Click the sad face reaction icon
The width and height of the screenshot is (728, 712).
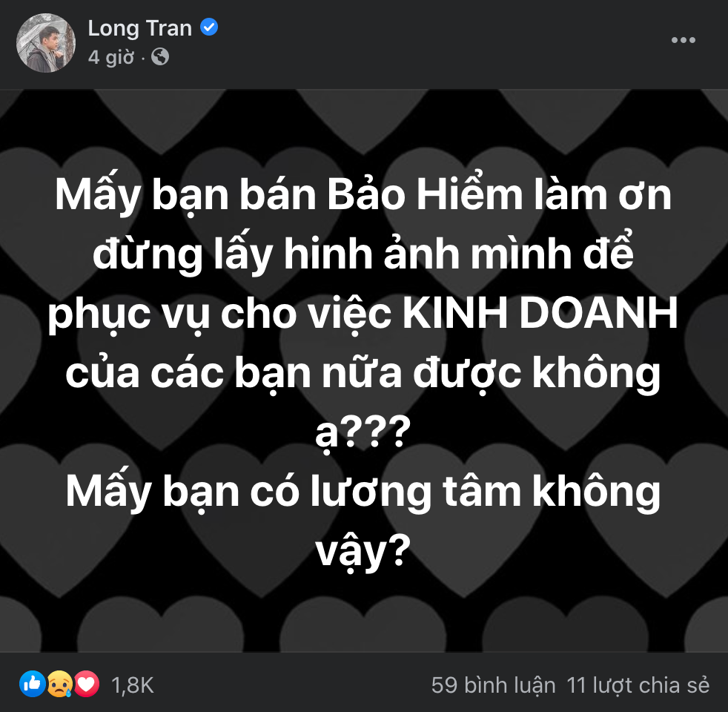click(59, 685)
